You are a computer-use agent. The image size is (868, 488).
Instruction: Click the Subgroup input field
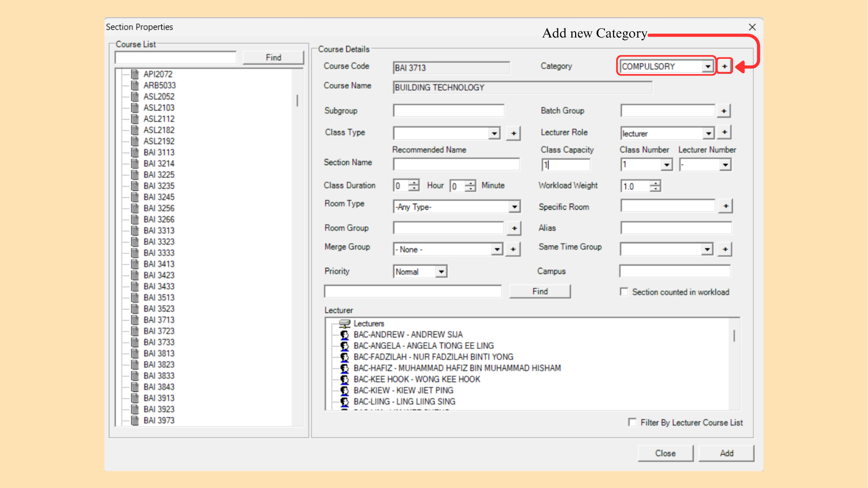coord(448,111)
